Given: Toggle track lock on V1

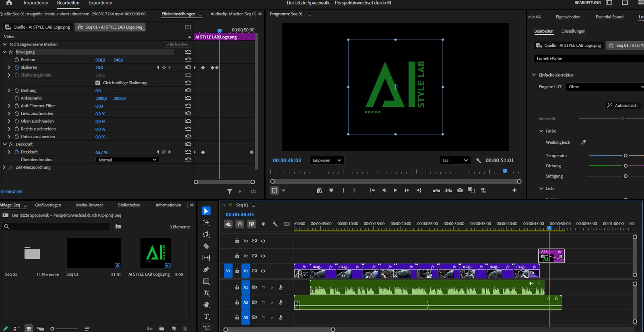Looking at the screenshot, I should (237, 271).
